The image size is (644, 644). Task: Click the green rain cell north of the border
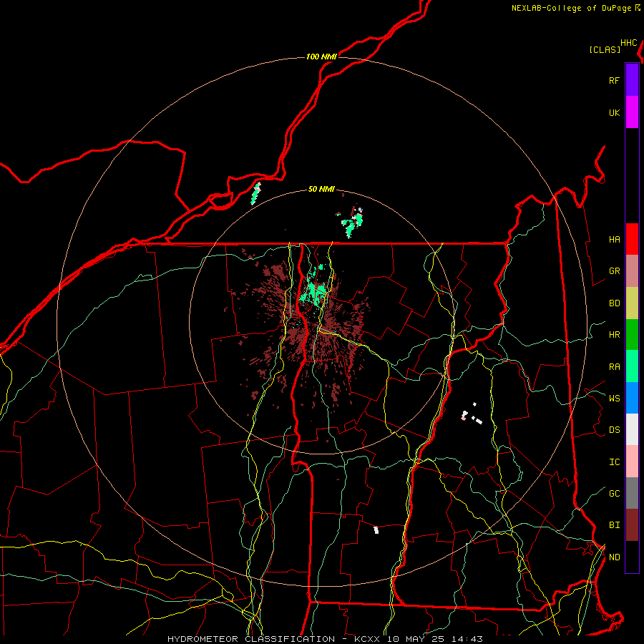352,224
